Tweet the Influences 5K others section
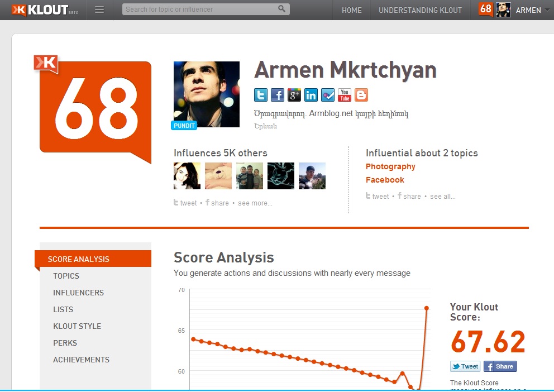Viewport: 554px width, 392px height. (185, 203)
